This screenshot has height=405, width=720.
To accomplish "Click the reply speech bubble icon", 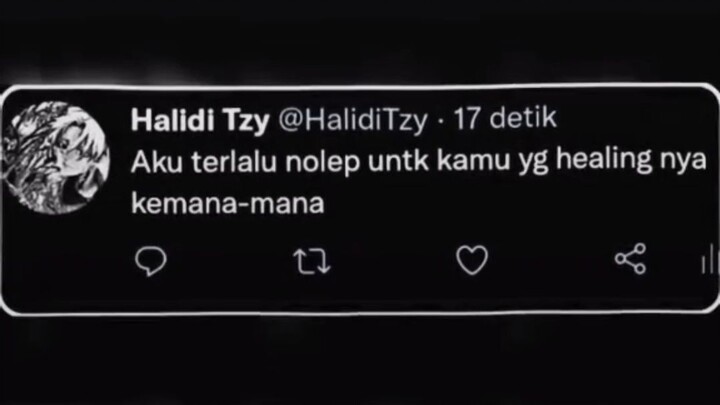I will (x=151, y=261).
